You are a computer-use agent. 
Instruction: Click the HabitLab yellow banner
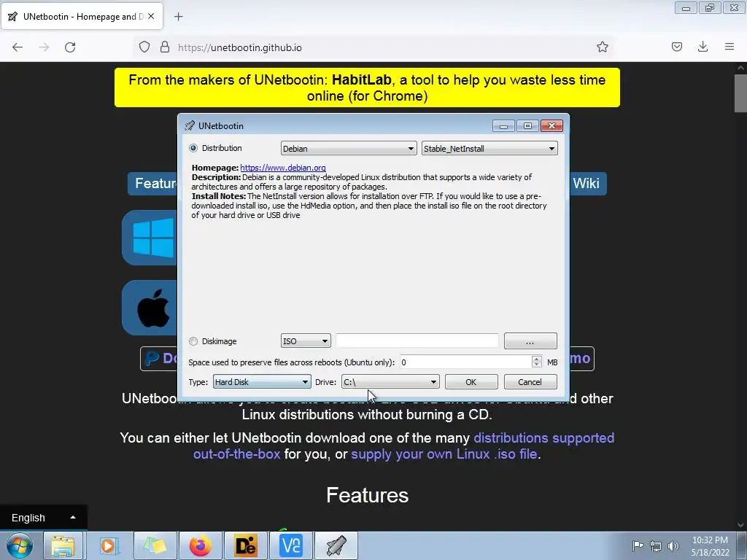(367, 87)
